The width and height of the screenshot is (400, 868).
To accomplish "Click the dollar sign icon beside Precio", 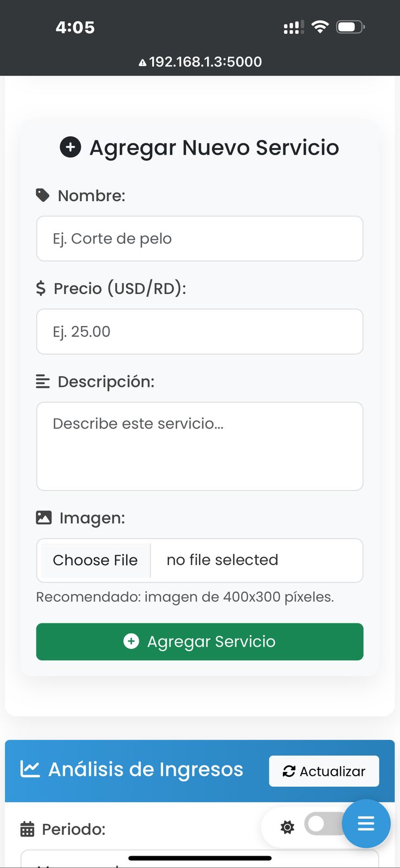I will tap(41, 288).
